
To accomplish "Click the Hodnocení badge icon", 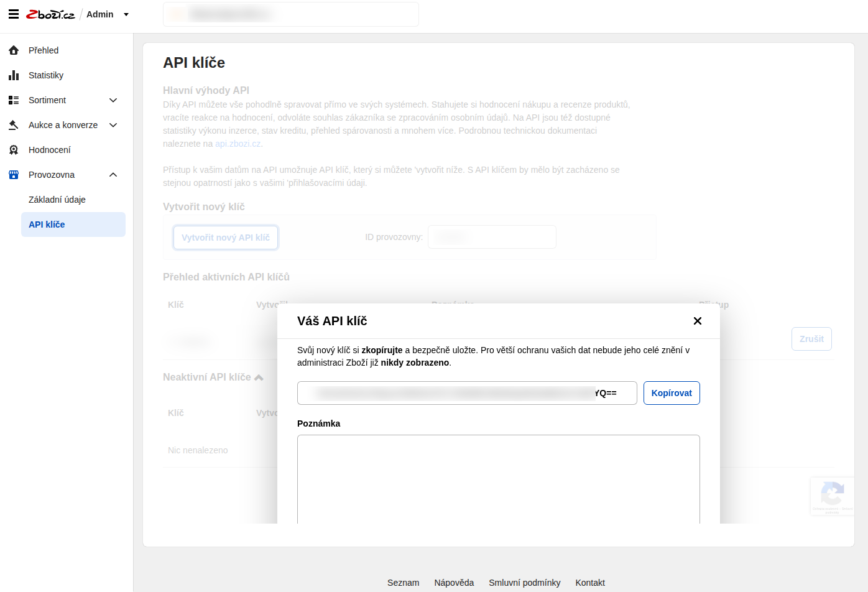I will [14, 150].
